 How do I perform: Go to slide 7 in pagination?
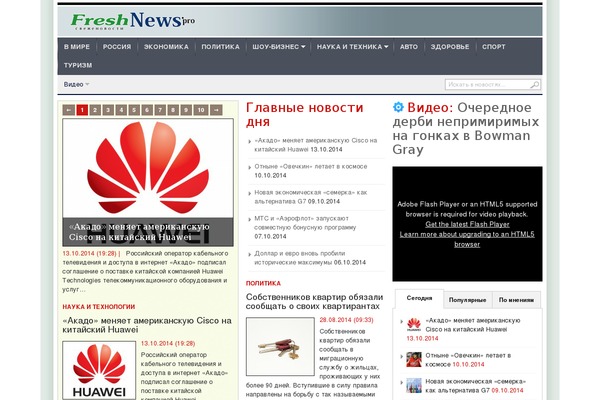160,110
